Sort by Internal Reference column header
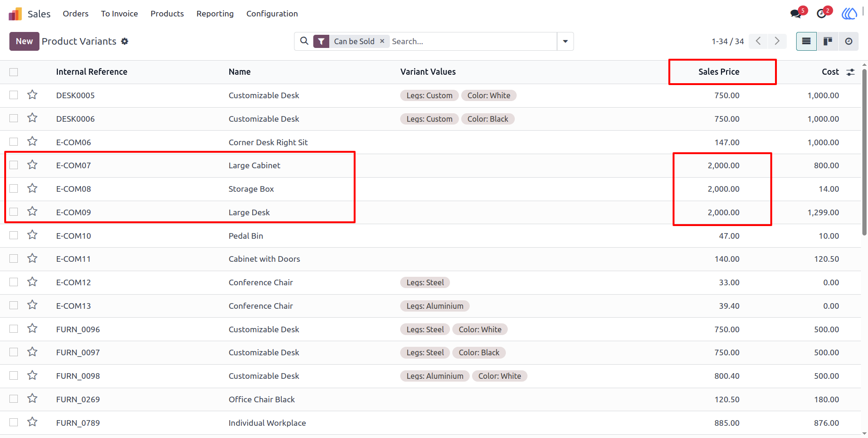Viewport: 868px width, 438px height. pyautogui.click(x=92, y=72)
